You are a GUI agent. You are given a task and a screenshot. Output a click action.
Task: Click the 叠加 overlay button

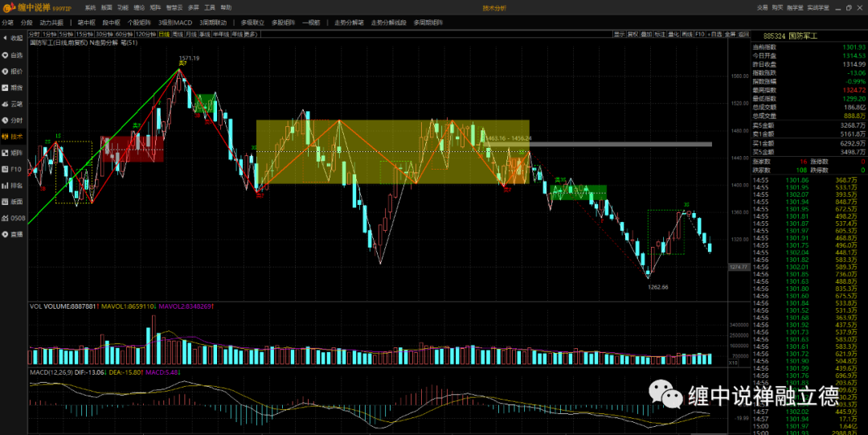coord(646,35)
